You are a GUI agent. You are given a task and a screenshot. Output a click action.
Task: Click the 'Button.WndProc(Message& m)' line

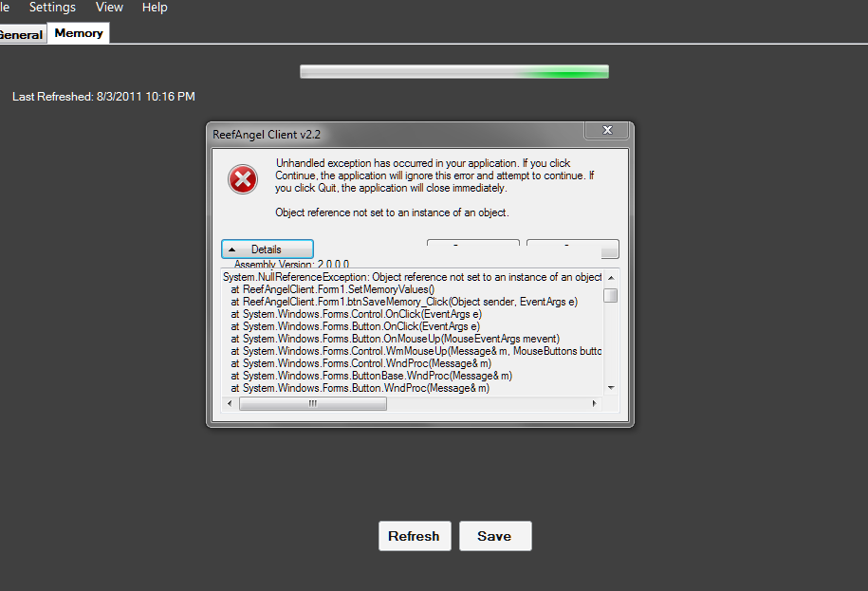[x=360, y=388]
